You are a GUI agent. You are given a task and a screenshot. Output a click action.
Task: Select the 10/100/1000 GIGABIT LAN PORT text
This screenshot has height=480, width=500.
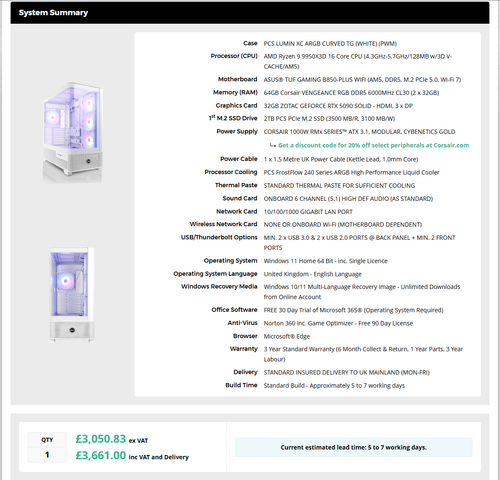[x=308, y=212]
